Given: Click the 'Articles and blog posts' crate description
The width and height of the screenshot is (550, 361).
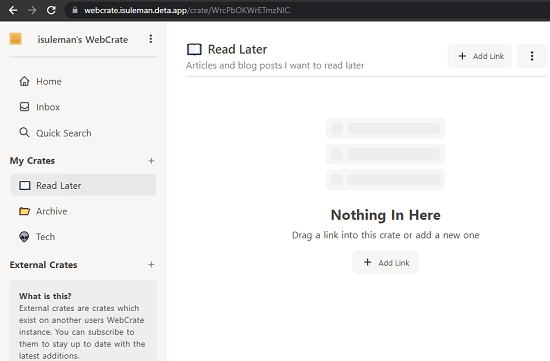Looking at the screenshot, I should click(x=275, y=65).
